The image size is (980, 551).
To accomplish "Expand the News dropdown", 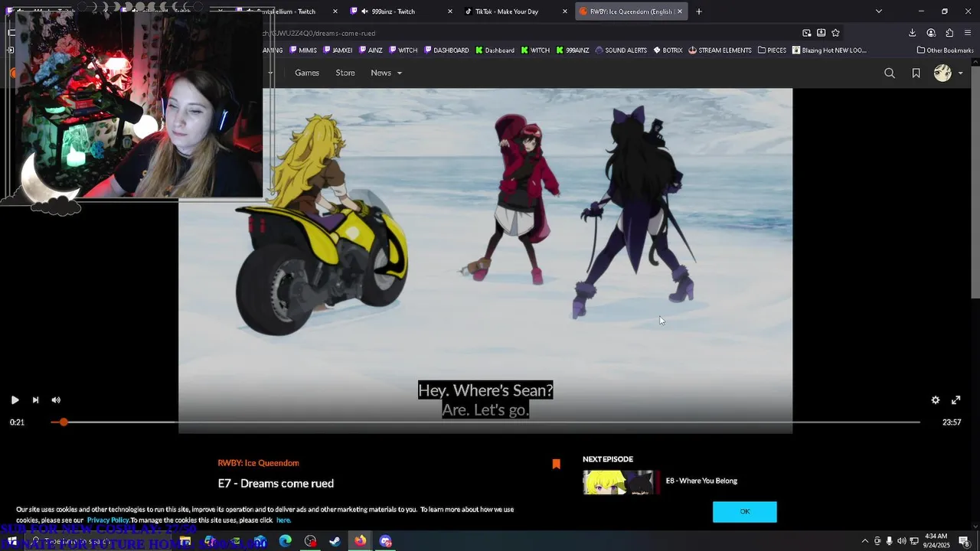I will (x=386, y=73).
